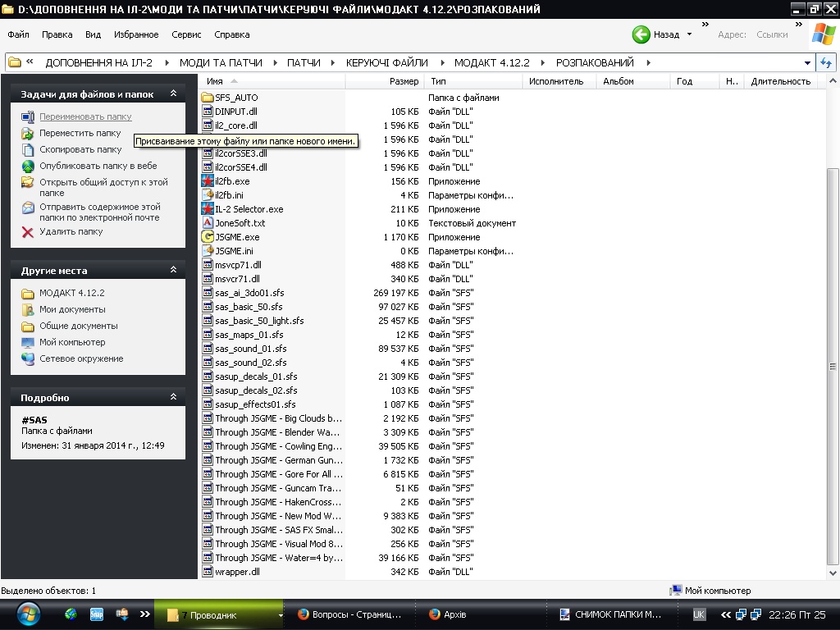The image size is (840, 630).
Task: Sort by the Размер column header
Action: click(384, 81)
